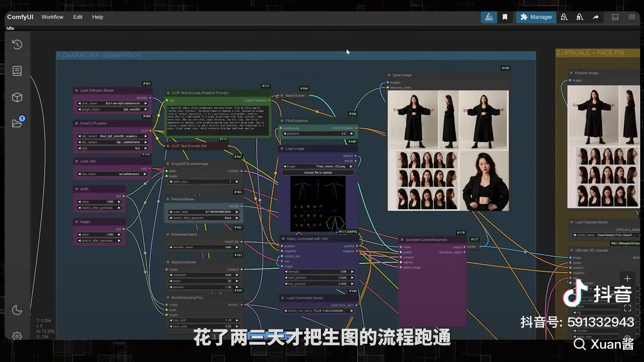Open the Pose_sheet_v02.png image dropdown
Image resolution: width=644 pixels, height=362 pixels.
(318, 166)
